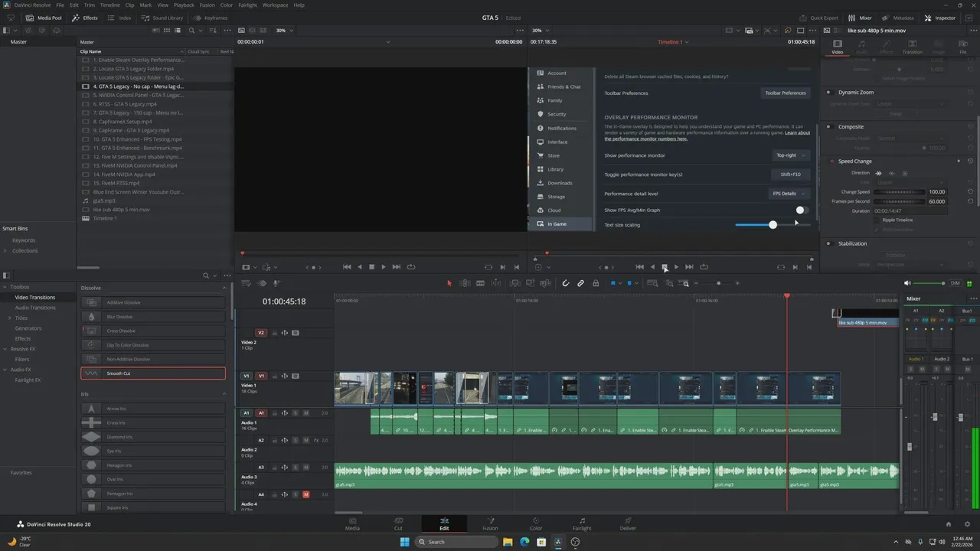Adjust the Change Speed slider
980x551 pixels.
point(900,192)
